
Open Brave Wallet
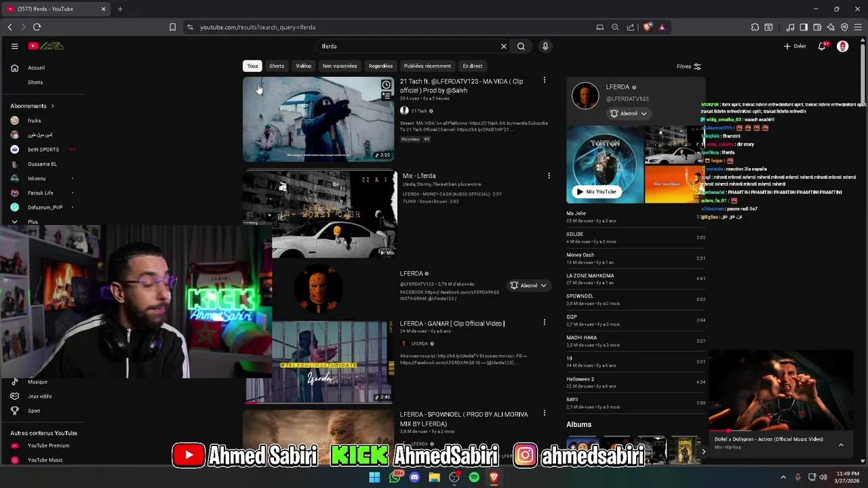coord(817,27)
